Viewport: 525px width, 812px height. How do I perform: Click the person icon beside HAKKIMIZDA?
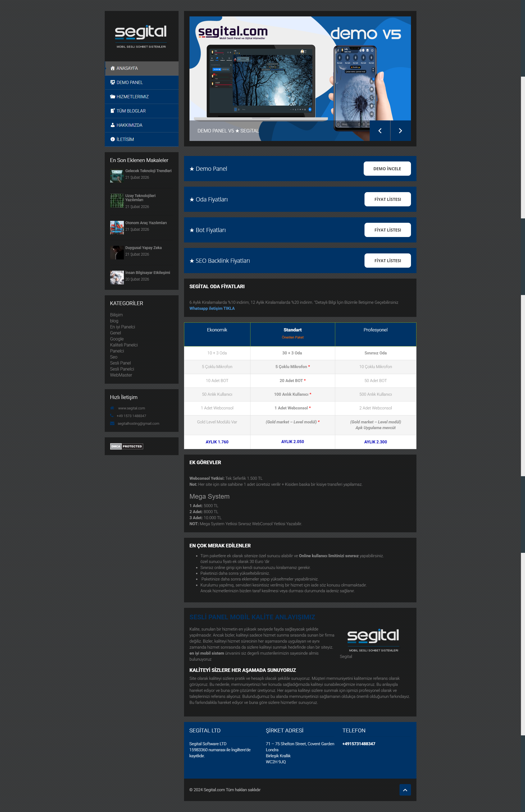coord(112,125)
